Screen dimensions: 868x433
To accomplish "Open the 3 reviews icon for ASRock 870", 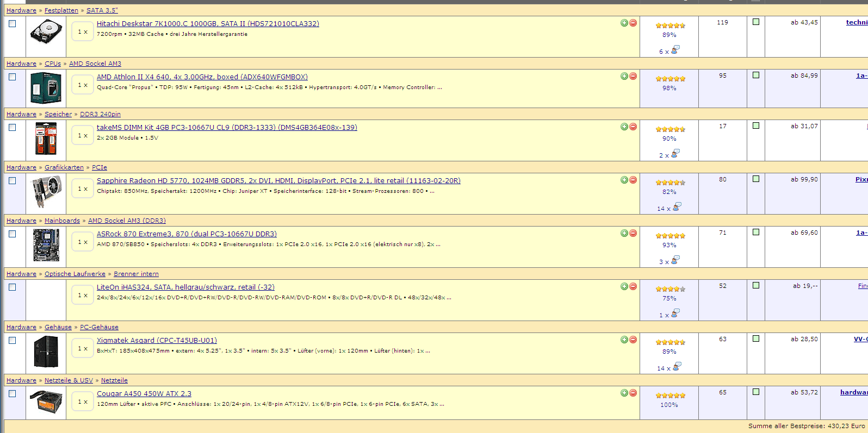I will [675, 260].
